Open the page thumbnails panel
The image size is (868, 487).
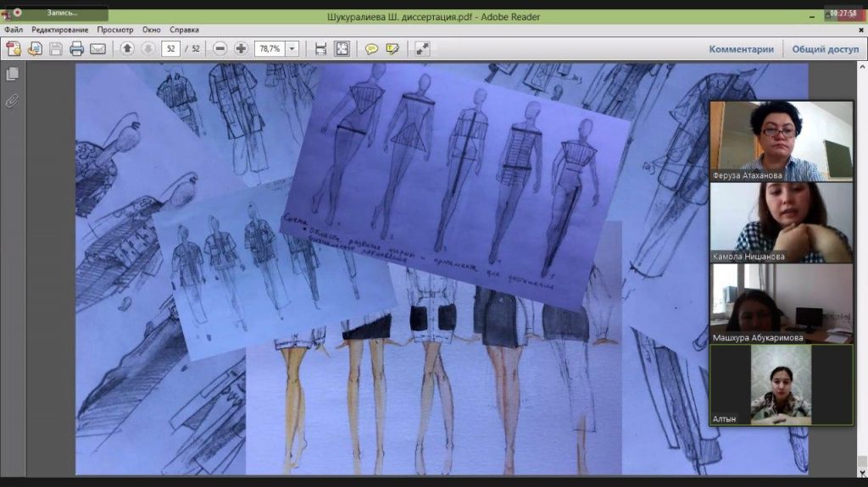(x=13, y=75)
